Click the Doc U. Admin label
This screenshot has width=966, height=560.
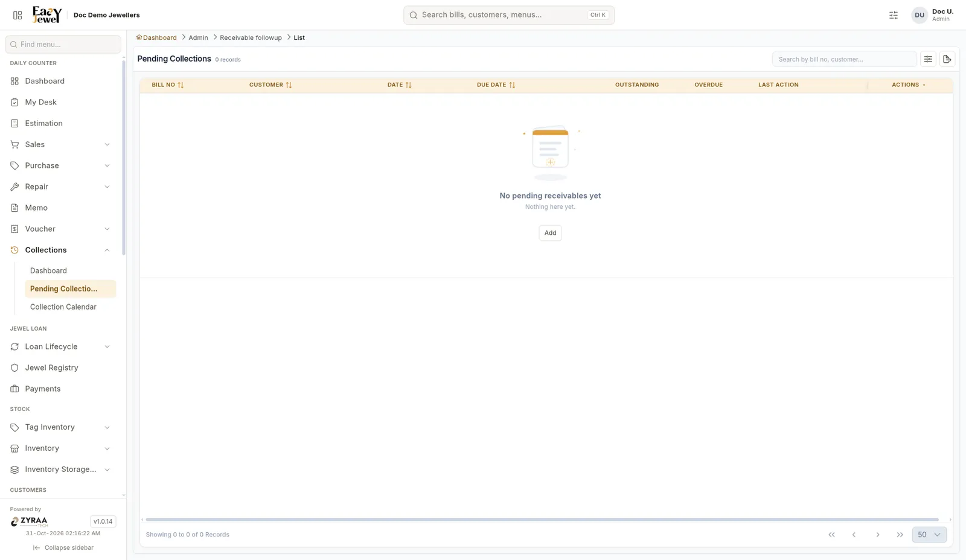(x=942, y=15)
